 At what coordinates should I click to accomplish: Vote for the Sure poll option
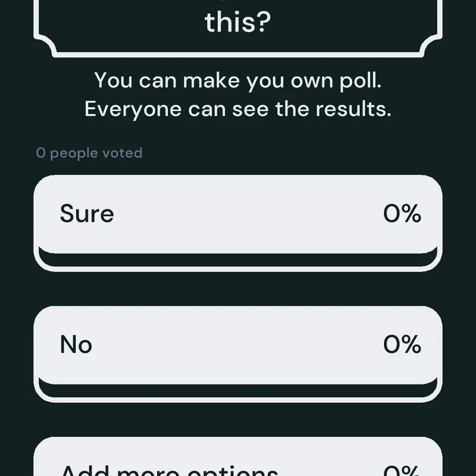pyautogui.click(x=237, y=223)
